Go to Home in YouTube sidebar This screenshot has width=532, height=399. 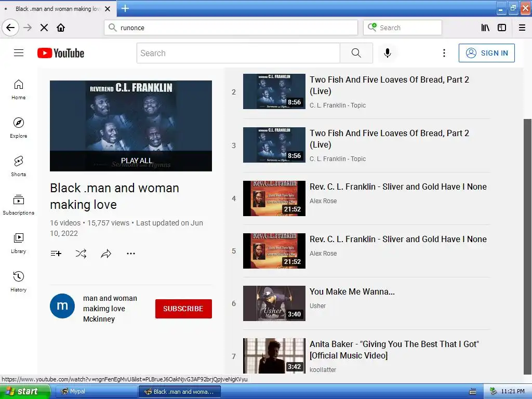coord(19,89)
